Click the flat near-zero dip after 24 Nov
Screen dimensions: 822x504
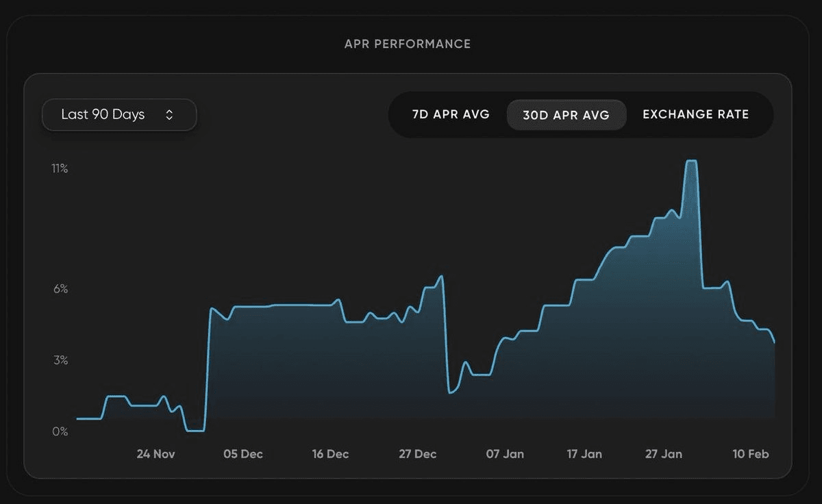pos(195,430)
